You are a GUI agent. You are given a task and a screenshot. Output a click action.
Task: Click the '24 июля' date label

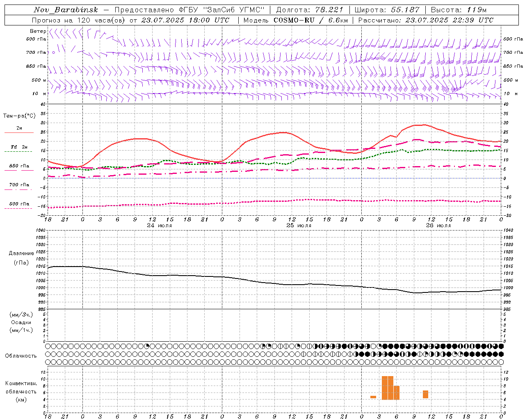160,226
